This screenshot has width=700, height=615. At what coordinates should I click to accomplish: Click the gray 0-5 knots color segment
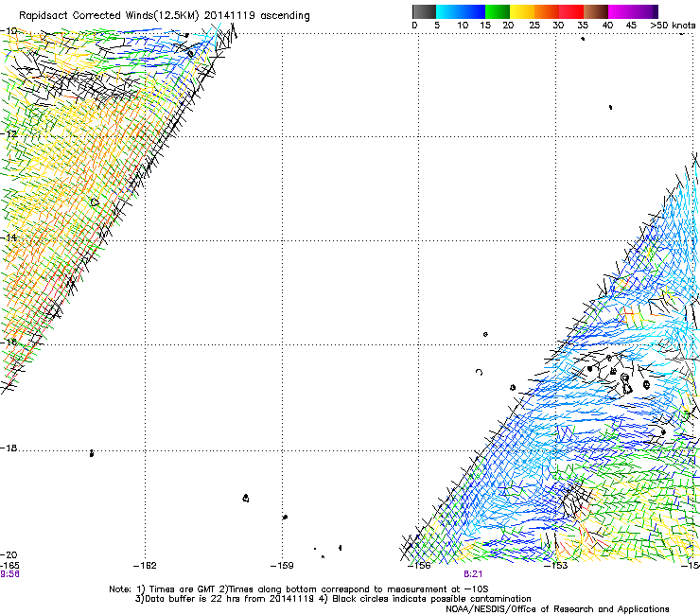(424, 11)
